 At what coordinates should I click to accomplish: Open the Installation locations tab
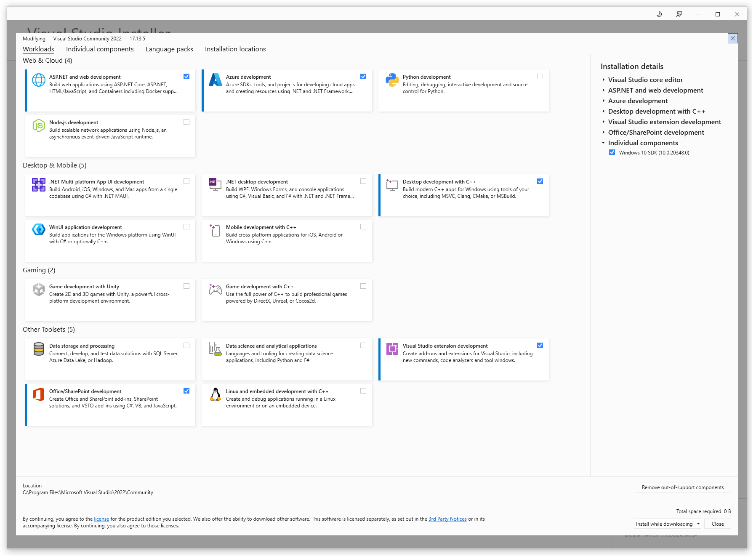235,49
